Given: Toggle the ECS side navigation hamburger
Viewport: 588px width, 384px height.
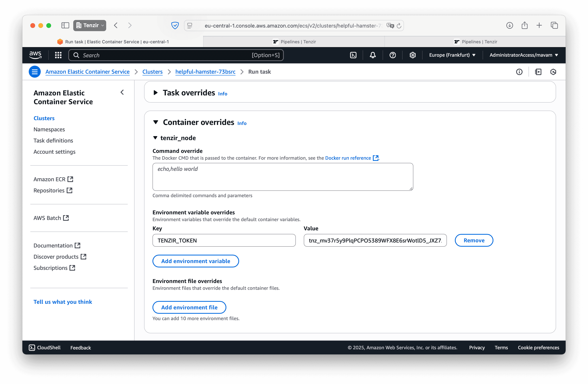Looking at the screenshot, I should [35, 72].
